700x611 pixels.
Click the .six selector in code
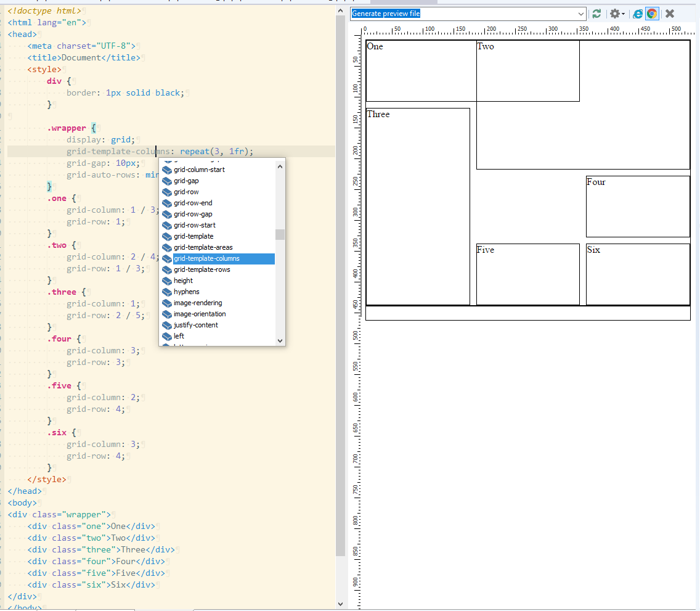(x=57, y=433)
